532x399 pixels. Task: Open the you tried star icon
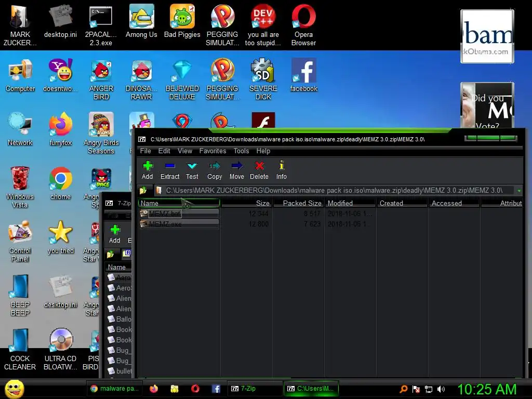(x=60, y=237)
